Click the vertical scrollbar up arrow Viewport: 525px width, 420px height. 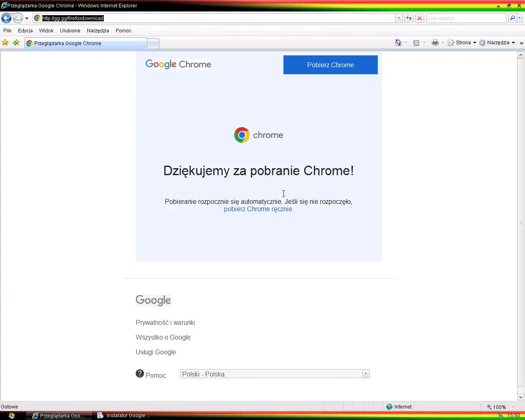pyautogui.click(x=521, y=55)
